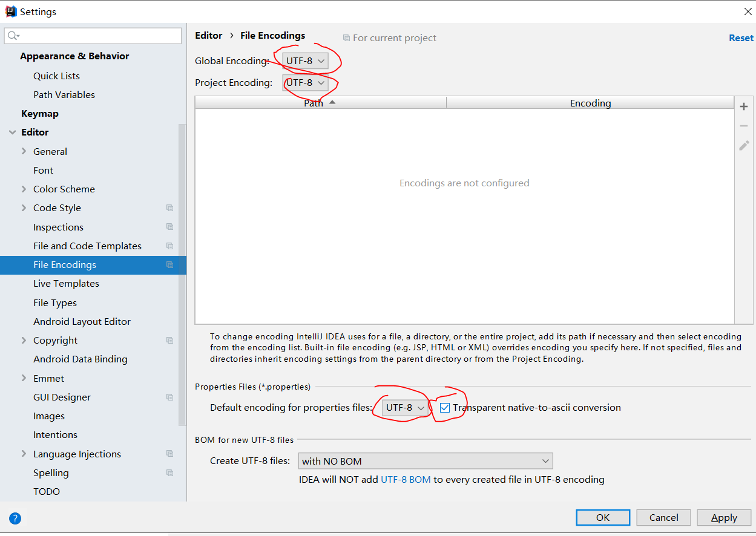The height and width of the screenshot is (536, 756).
Task: Open Inspections settings page
Action: click(58, 227)
